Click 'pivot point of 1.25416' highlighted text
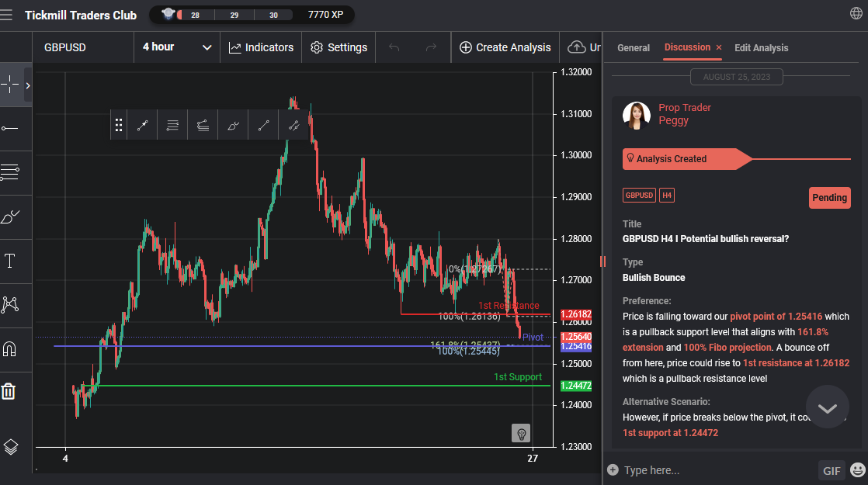 (x=776, y=317)
